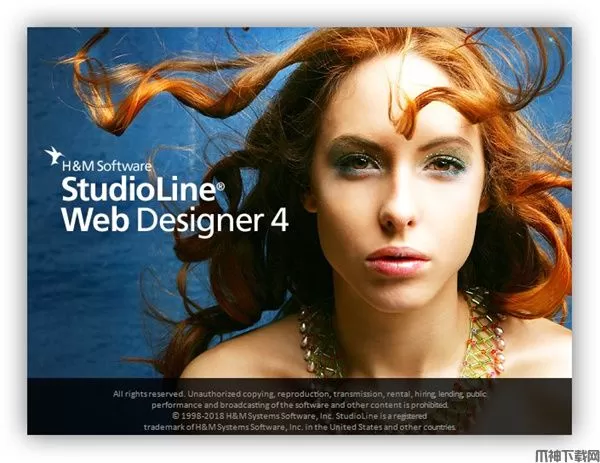The width and height of the screenshot is (600, 463).
Task: Click the 'StudioLine' title text
Action: (142, 189)
